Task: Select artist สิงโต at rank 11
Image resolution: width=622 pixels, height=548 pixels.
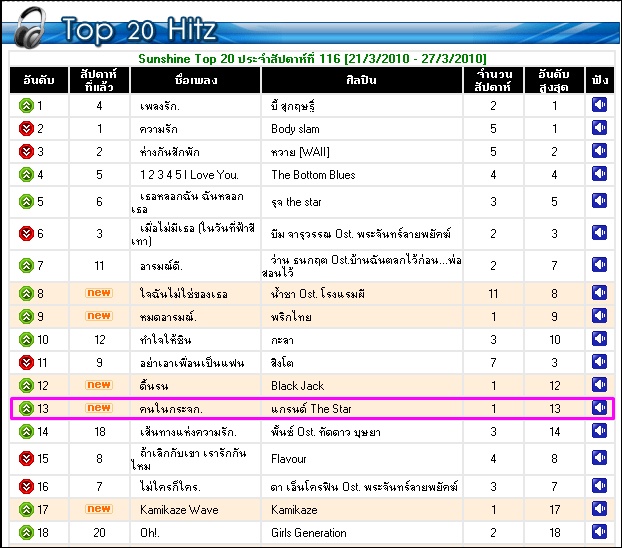Action: point(282,363)
